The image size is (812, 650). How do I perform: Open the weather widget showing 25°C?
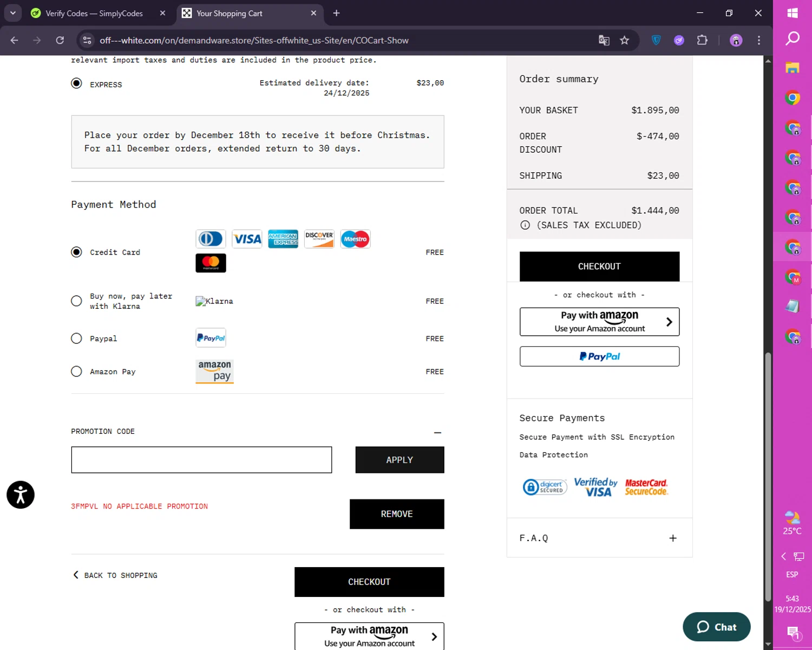(793, 523)
